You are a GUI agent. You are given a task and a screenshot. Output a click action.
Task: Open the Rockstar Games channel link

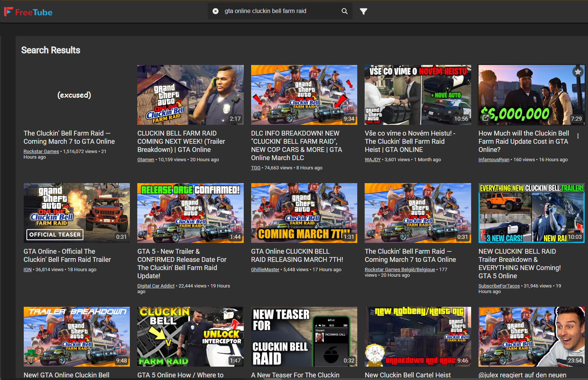41,152
